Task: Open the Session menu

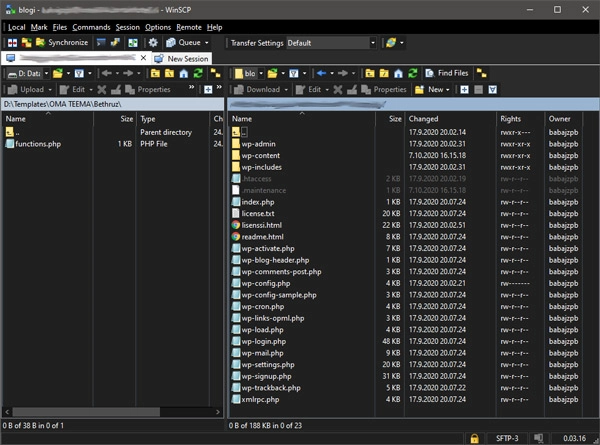Action: 127,27
